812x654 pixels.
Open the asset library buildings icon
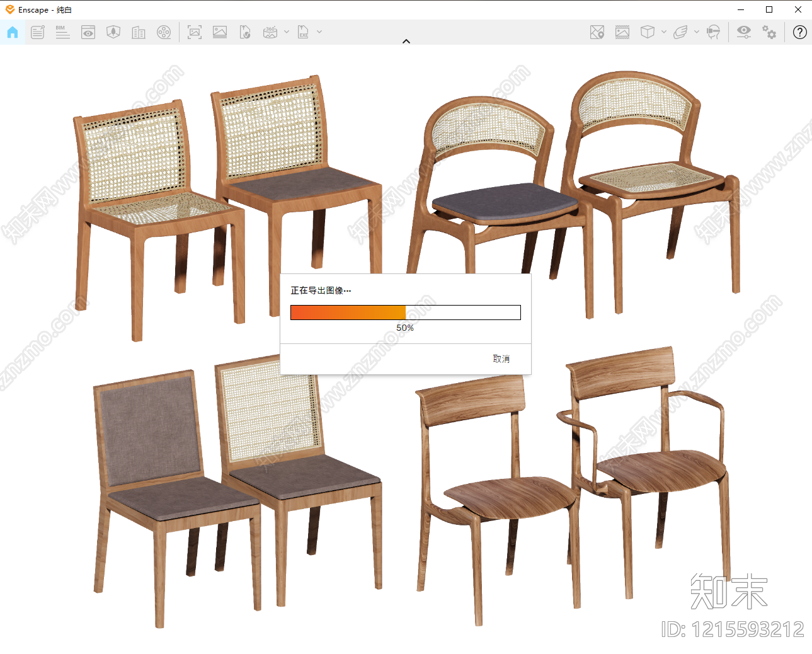139,32
